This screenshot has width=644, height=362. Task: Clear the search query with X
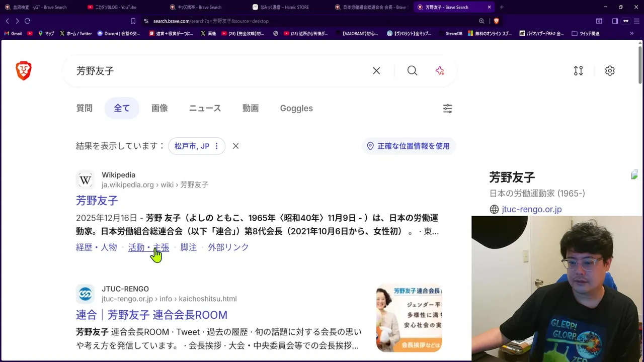click(x=376, y=71)
